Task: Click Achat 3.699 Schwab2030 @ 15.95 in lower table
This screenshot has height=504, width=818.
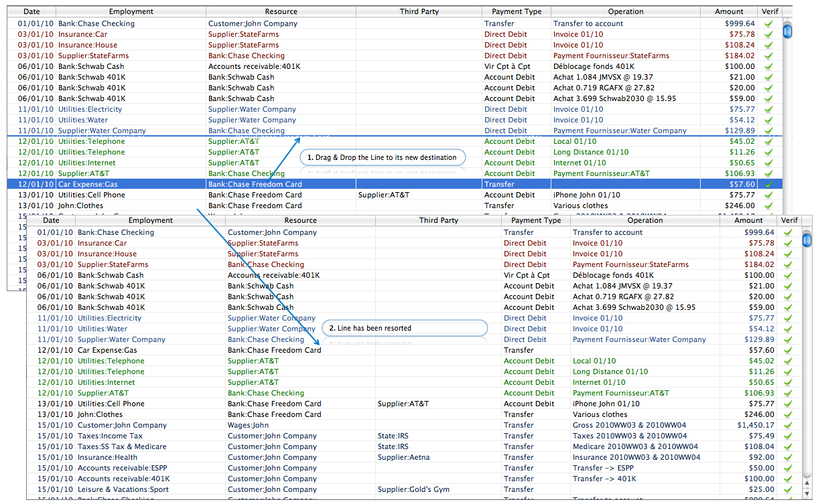Action: pyautogui.click(x=634, y=307)
